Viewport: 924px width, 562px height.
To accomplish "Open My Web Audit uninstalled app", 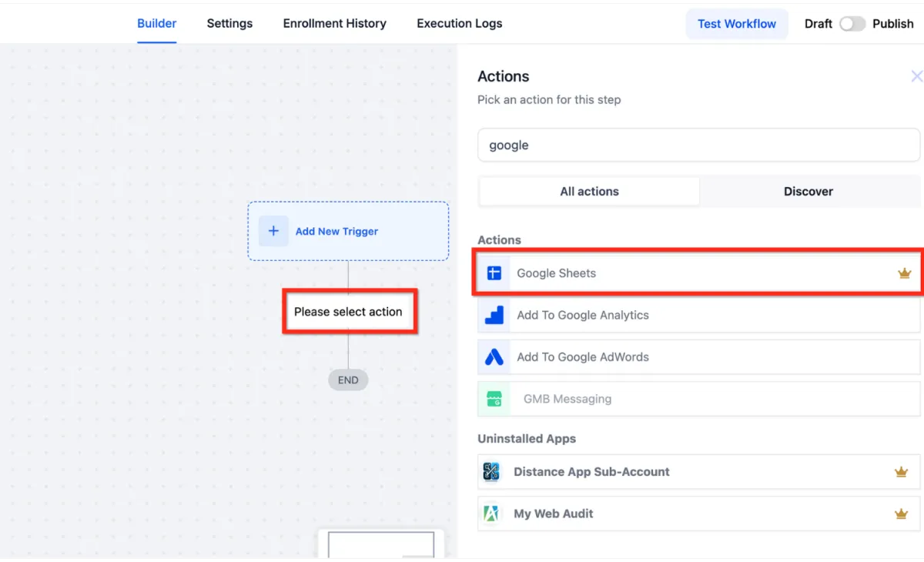I will tap(698, 513).
